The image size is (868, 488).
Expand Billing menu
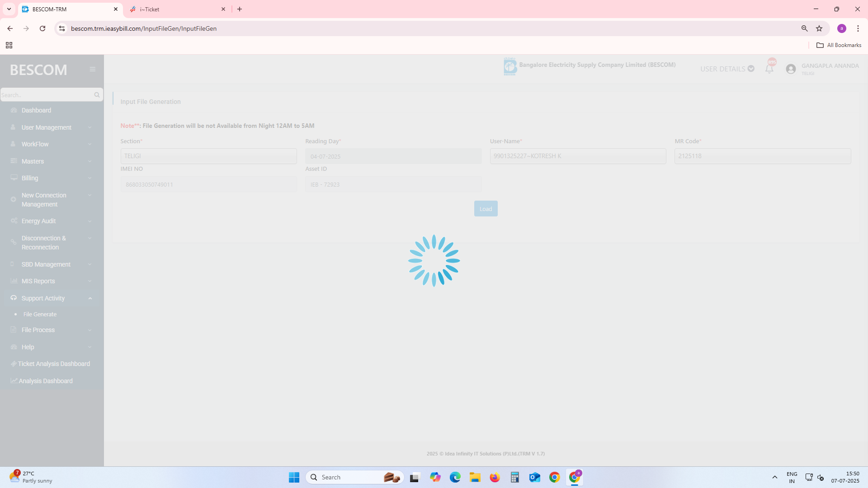coord(52,178)
